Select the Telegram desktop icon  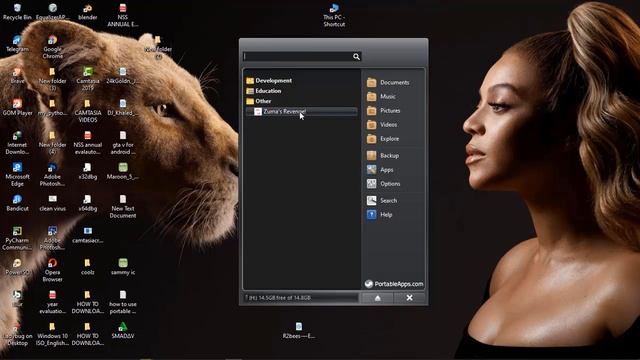click(x=17, y=44)
